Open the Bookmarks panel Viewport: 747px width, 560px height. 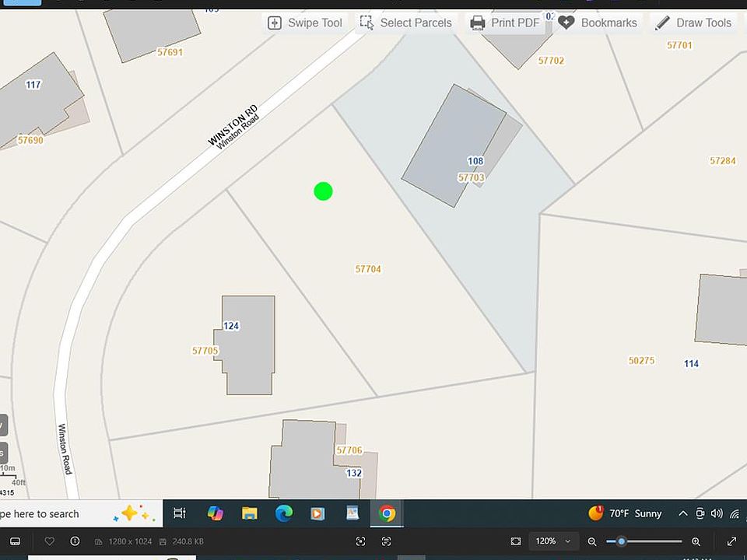[597, 23]
